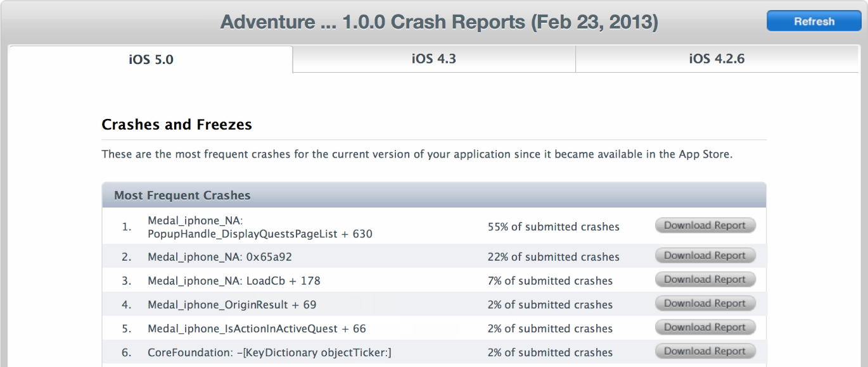Download report for Medal_iphone_OriginResult crash
Image resolution: width=868 pixels, height=367 pixels.
coord(705,303)
